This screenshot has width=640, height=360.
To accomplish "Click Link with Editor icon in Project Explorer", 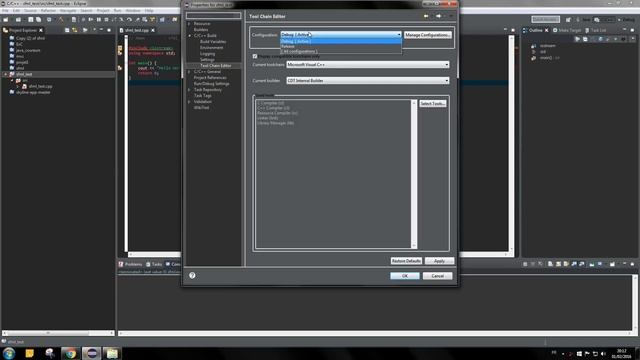I will (x=75, y=30).
